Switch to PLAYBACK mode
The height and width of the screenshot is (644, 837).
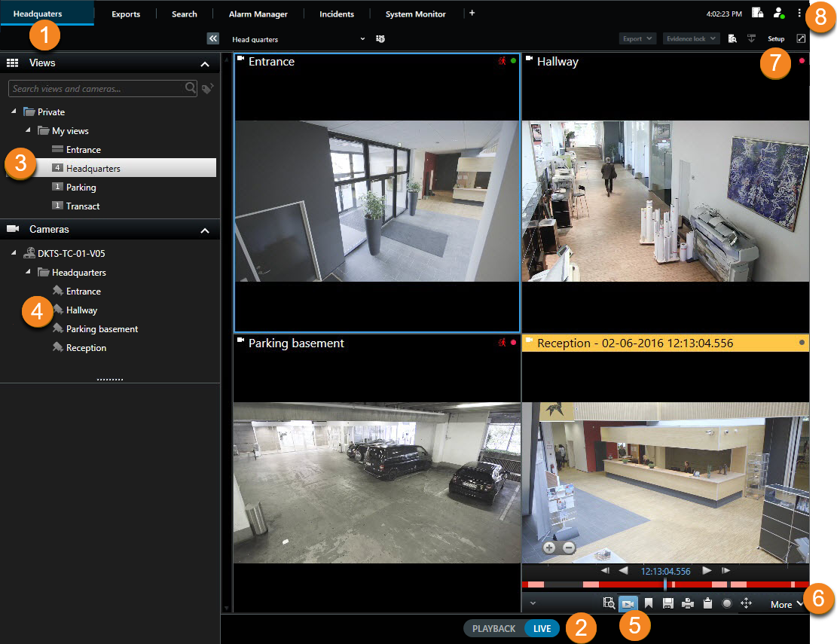tap(494, 628)
